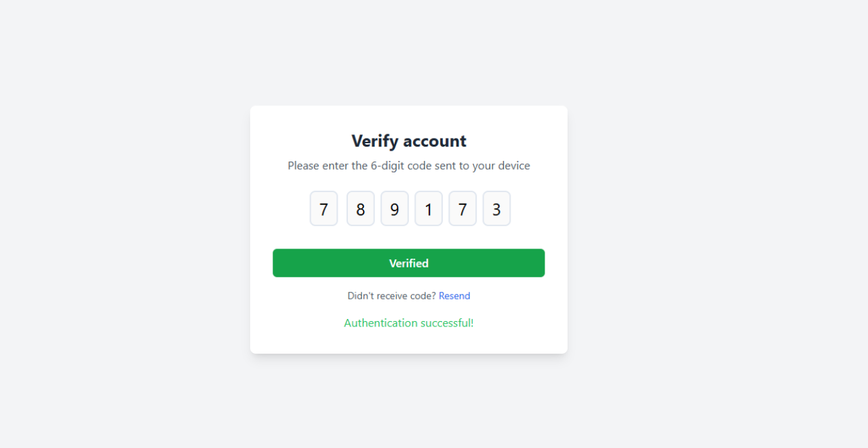Click the word "account" in the title
This screenshot has width=868, height=448.
tap(435, 141)
